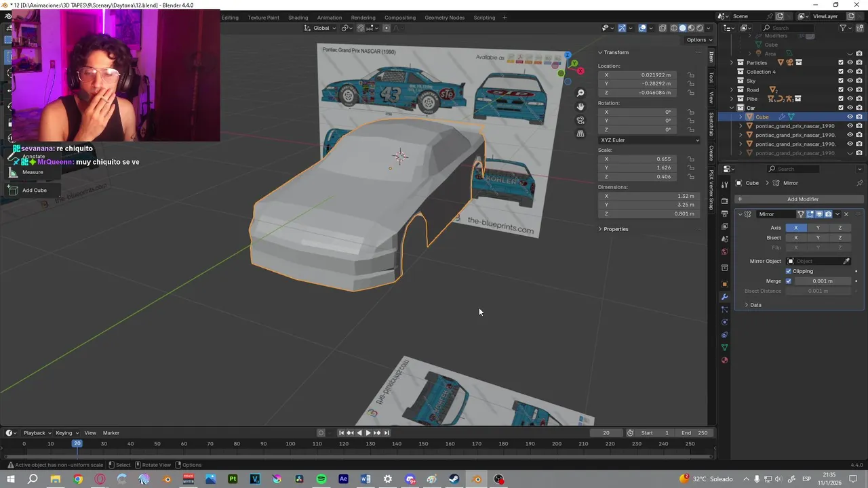Open Spotify from the taskbar
This screenshot has height=488, width=868.
(321, 479)
